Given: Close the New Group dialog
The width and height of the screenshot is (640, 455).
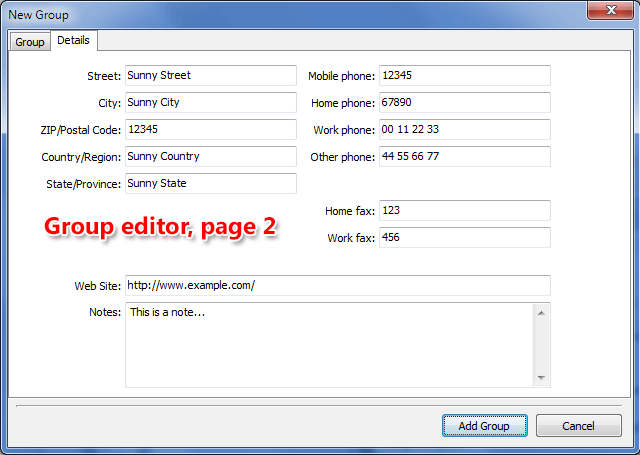Looking at the screenshot, I should coord(611,10).
